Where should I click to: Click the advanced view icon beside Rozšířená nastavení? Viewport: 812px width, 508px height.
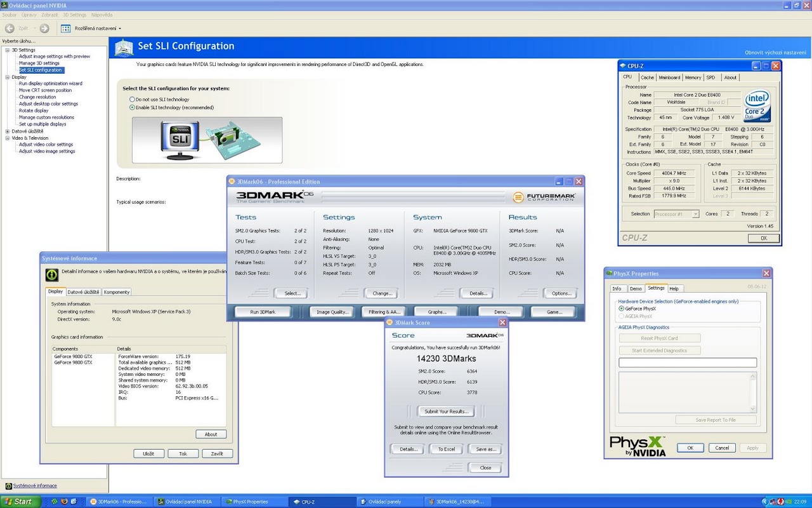pyautogui.click(x=65, y=28)
